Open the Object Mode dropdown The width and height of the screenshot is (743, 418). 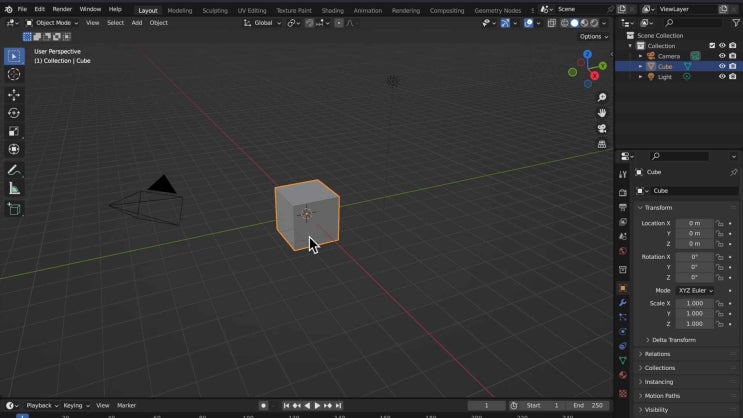pyautogui.click(x=51, y=23)
